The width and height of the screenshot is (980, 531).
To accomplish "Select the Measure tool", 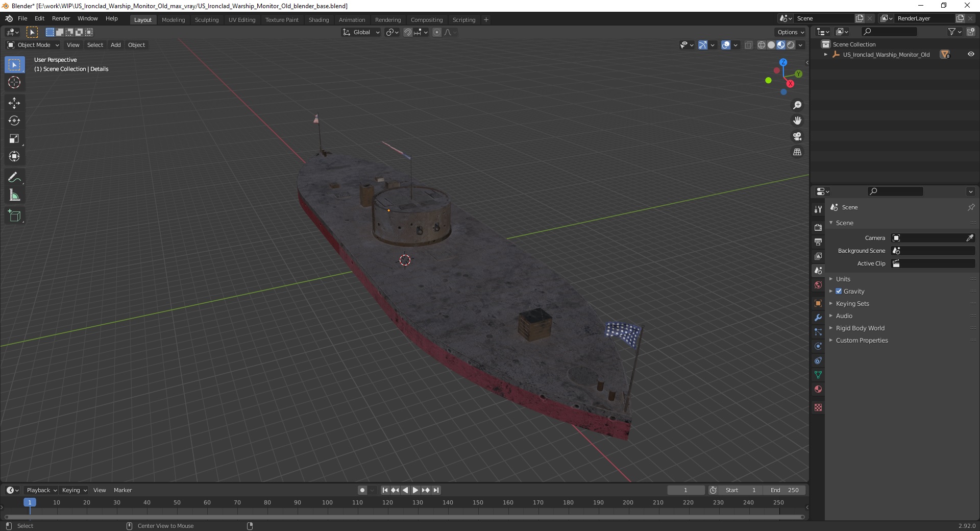I will click(14, 196).
